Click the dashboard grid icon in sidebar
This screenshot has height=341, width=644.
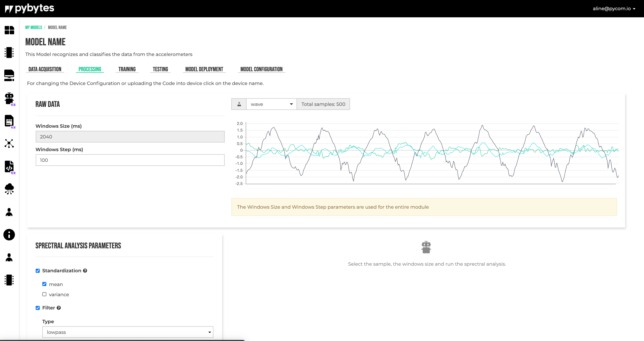coord(9,30)
